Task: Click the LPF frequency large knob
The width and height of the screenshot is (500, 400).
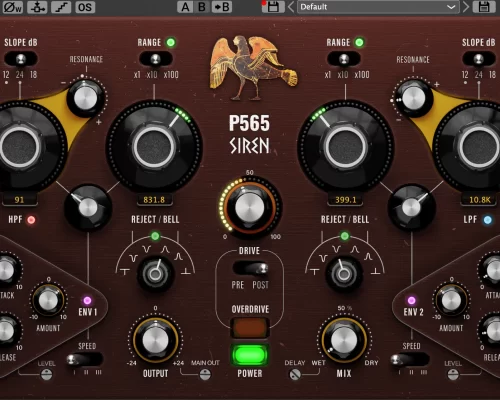Action: (479, 147)
